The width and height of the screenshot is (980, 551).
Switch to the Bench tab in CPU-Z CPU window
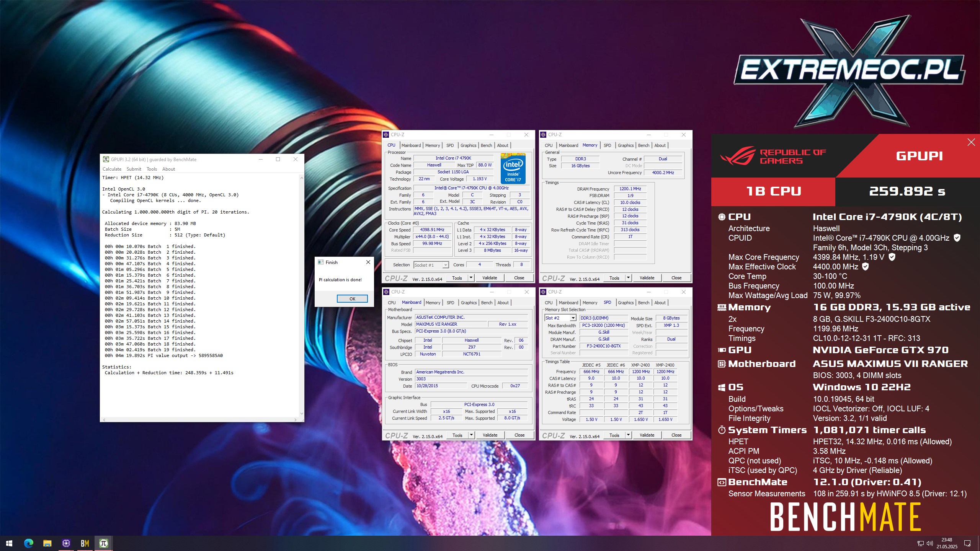[486, 145]
